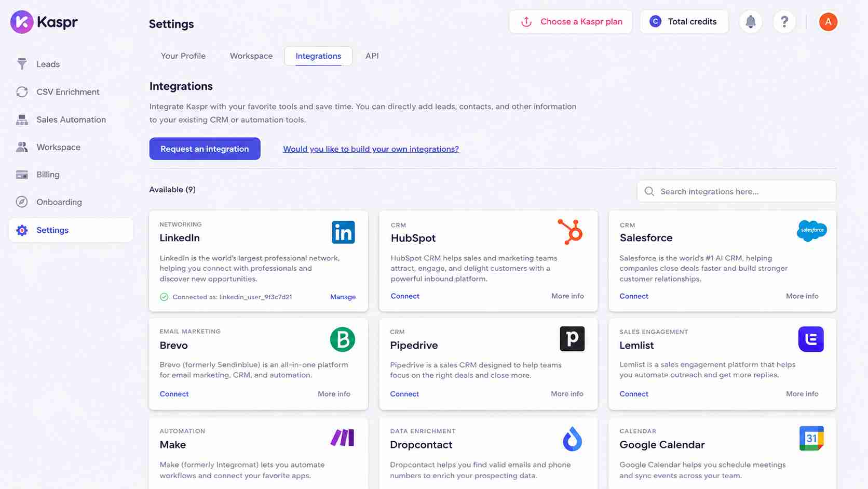
Task: View More info for Lemlist
Action: pyautogui.click(x=802, y=394)
